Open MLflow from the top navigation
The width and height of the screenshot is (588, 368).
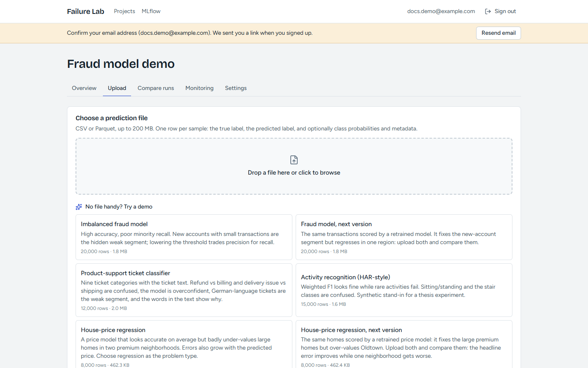click(x=151, y=11)
